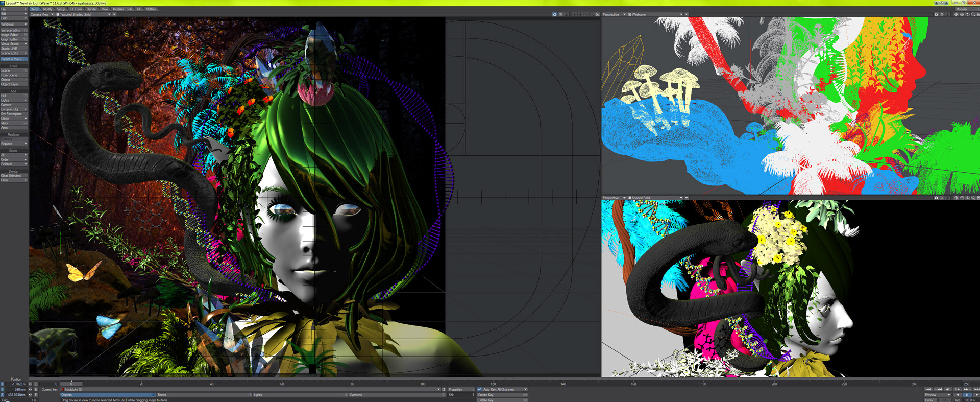
Task: Open the Edit menu
Action: coord(14,14)
